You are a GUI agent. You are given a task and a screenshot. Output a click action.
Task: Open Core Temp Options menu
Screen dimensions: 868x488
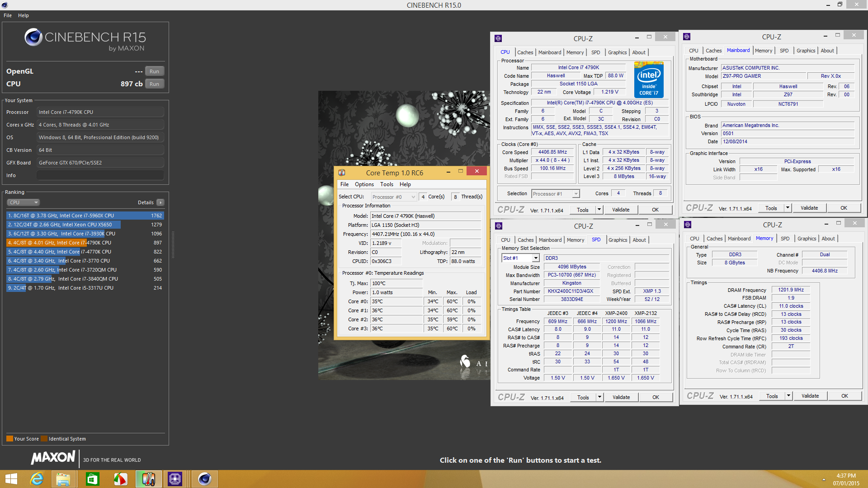[364, 184]
